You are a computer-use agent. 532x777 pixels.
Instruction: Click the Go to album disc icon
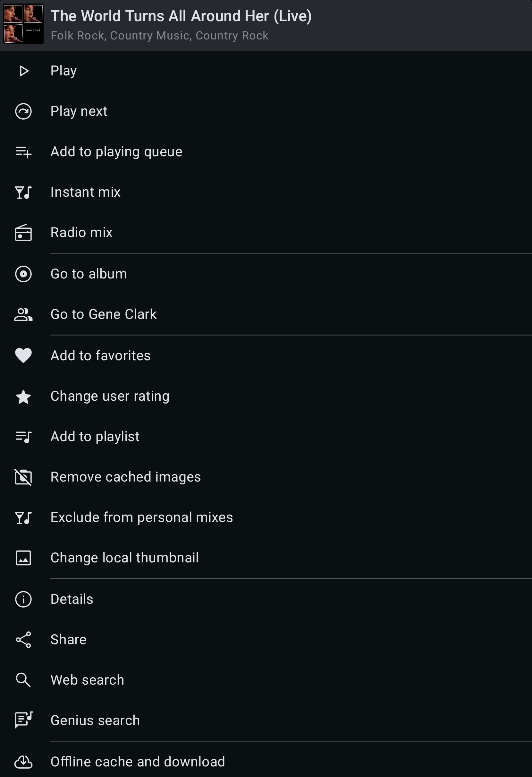23,274
